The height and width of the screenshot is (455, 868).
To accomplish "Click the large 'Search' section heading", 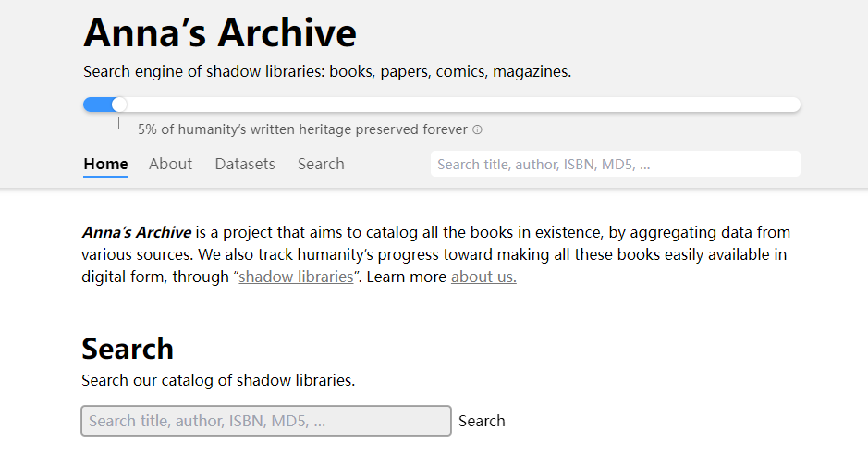I will tap(128, 349).
